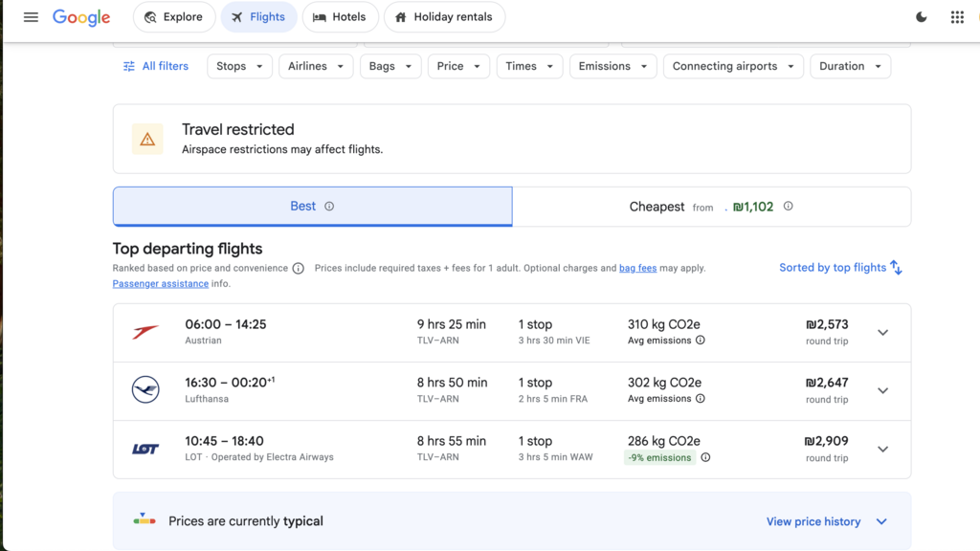Open info on ranking by price and convenience

click(299, 268)
